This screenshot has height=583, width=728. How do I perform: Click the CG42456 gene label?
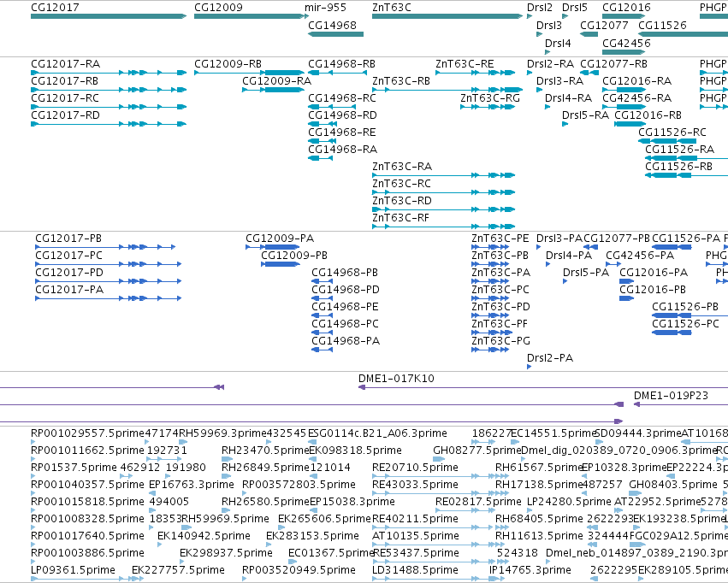tap(626, 43)
